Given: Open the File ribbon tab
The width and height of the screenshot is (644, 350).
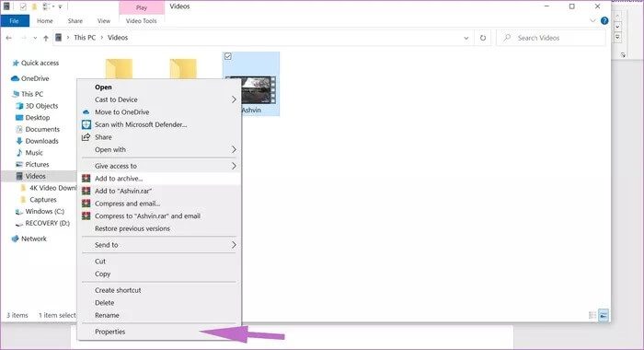Looking at the screenshot, I should point(15,20).
